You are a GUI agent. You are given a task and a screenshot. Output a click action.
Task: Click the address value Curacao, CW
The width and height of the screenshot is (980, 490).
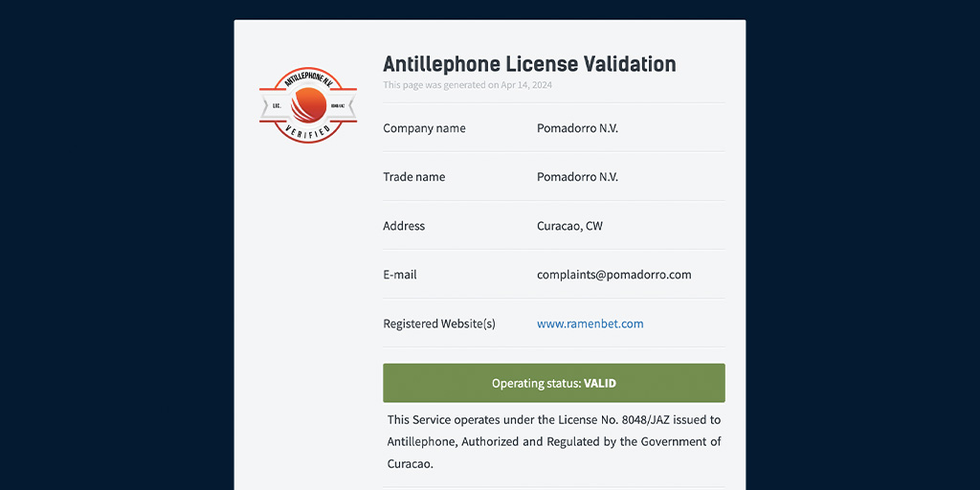point(570,226)
